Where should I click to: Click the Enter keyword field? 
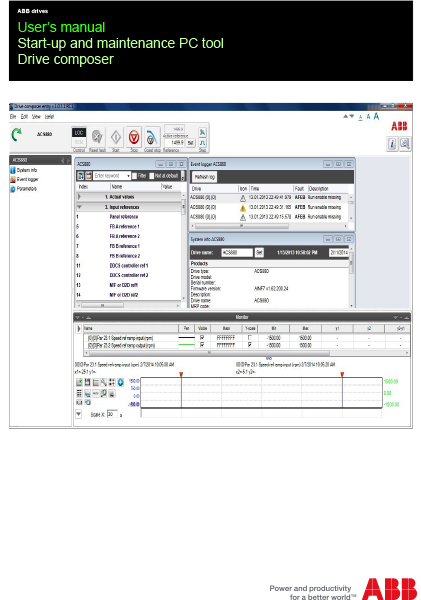[110, 176]
